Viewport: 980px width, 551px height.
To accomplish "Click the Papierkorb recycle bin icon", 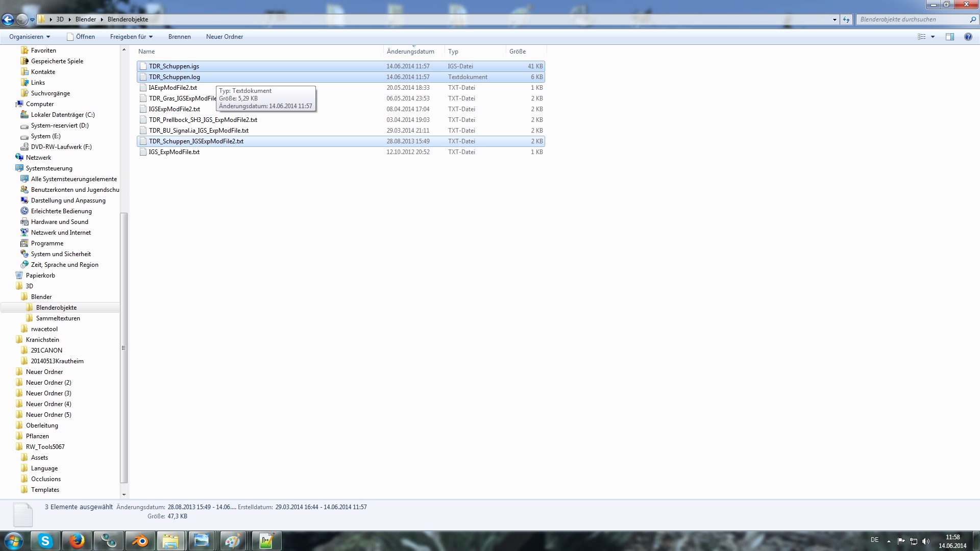I will coord(19,275).
